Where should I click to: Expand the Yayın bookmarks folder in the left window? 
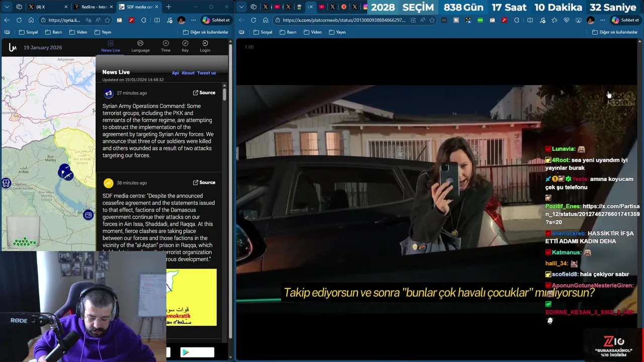(103, 32)
